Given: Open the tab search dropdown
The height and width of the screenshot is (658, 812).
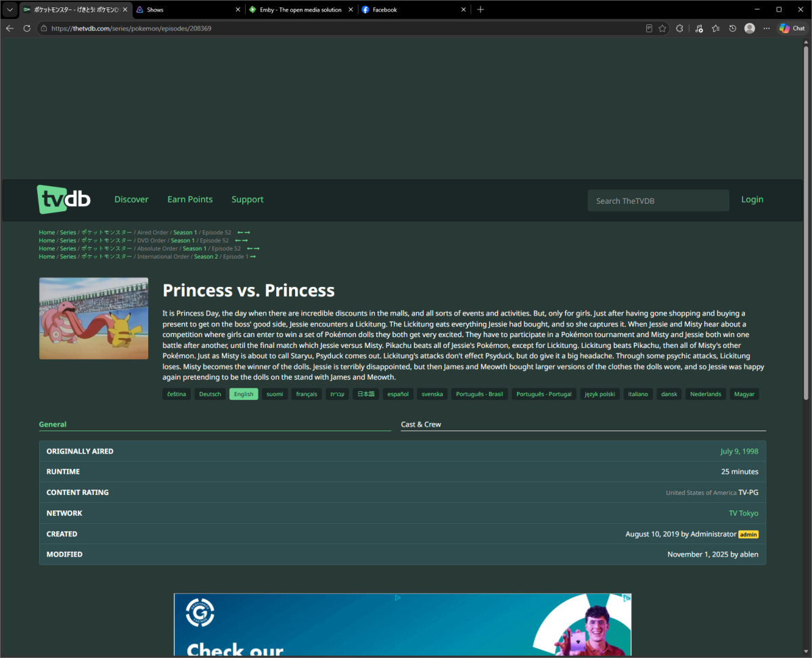Looking at the screenshot, I should click(x=9, y=9).
